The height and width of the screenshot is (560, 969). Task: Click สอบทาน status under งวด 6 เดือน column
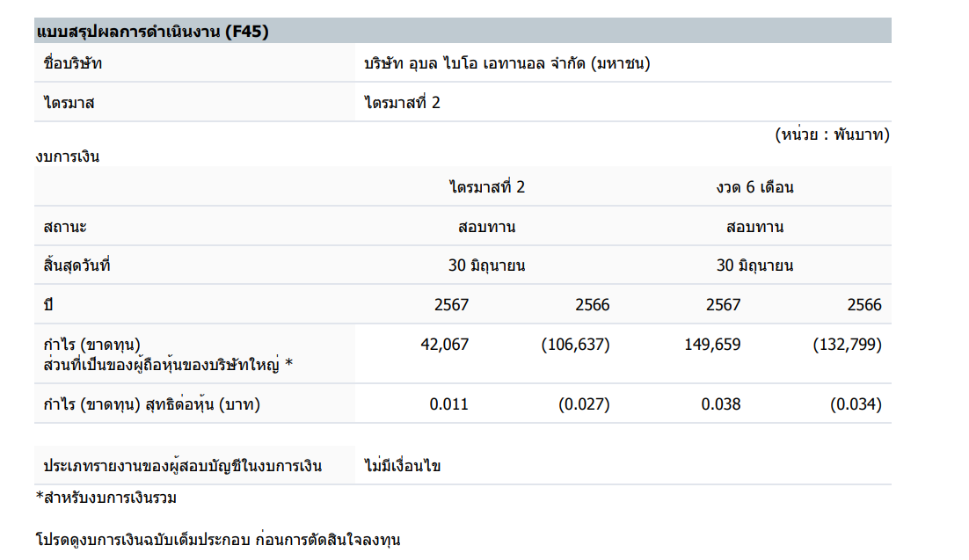[x=754, y=227]
